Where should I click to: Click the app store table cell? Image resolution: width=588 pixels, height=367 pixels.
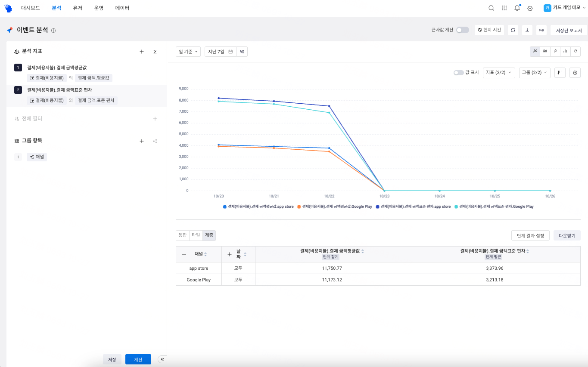point(199,268)
